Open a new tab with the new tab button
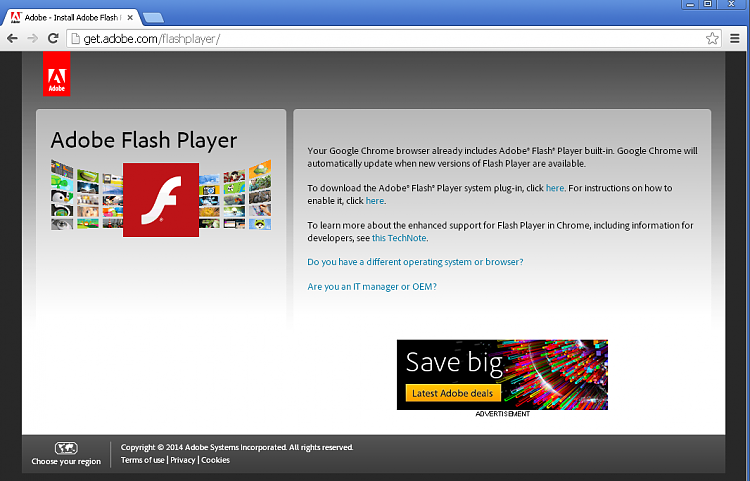Viewport: 750px width, 481px height. (x=153, y=18)
